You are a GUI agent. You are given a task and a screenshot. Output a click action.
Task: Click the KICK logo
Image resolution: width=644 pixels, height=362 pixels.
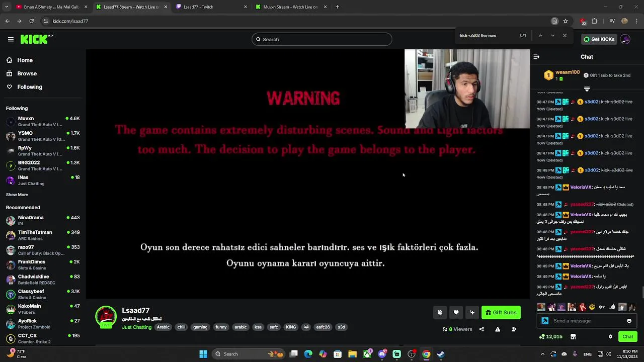pos(37,39)
